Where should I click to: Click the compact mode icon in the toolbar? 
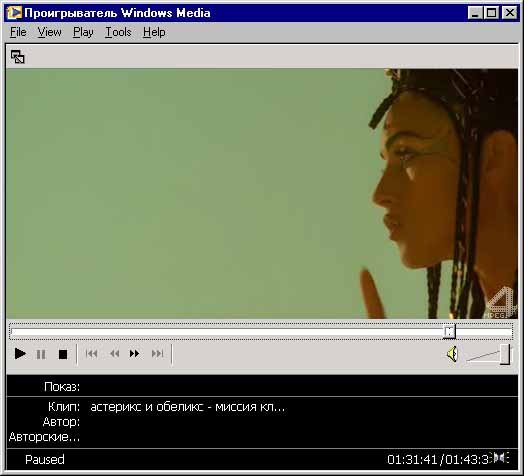click(18, 56)
